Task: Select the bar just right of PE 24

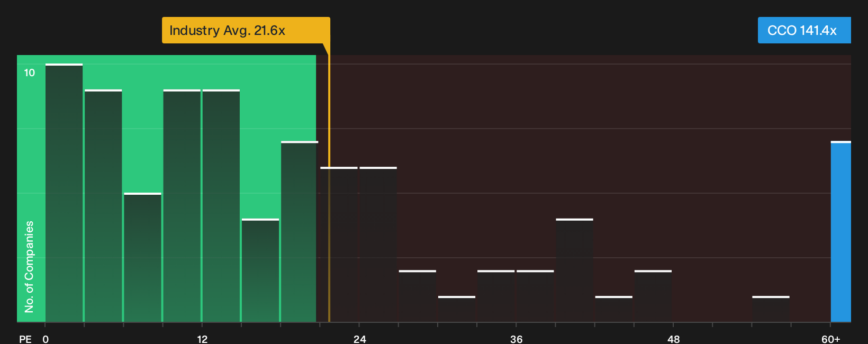Action: pyautogui.click(x=378, y=245)
